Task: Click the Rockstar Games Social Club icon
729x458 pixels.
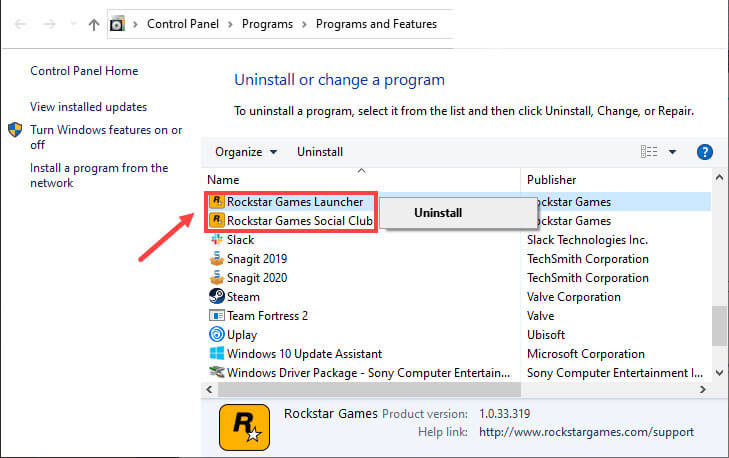Action: point(217,220)
